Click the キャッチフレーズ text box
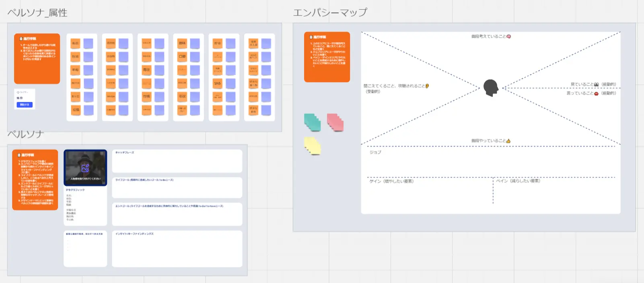The height and width of the screenshot is (283, 644). 177,161
